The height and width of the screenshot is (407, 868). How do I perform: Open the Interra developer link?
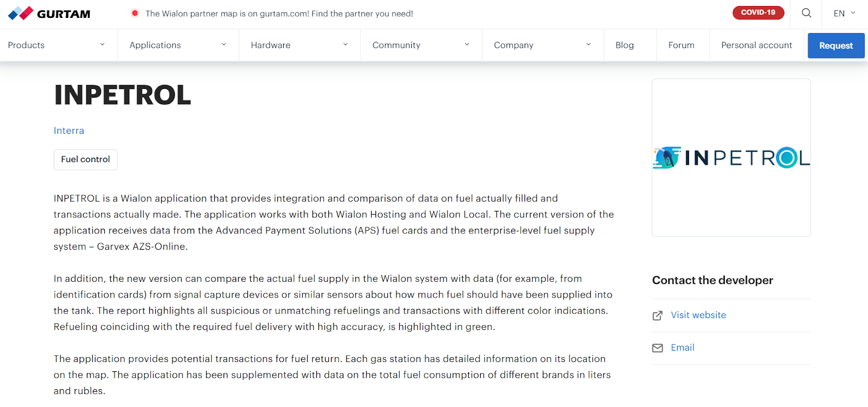[68, 131]
